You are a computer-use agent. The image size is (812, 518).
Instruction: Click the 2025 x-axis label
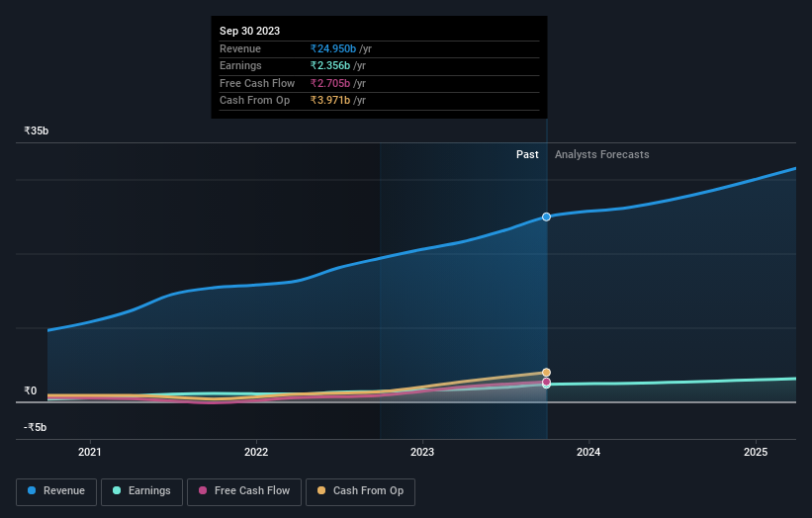click(756, 452)
